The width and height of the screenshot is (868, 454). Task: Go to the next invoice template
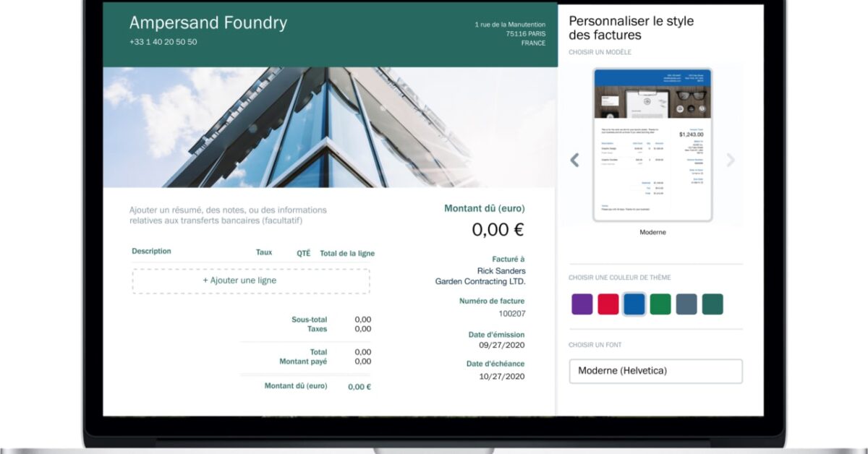[x=731, y=160]
